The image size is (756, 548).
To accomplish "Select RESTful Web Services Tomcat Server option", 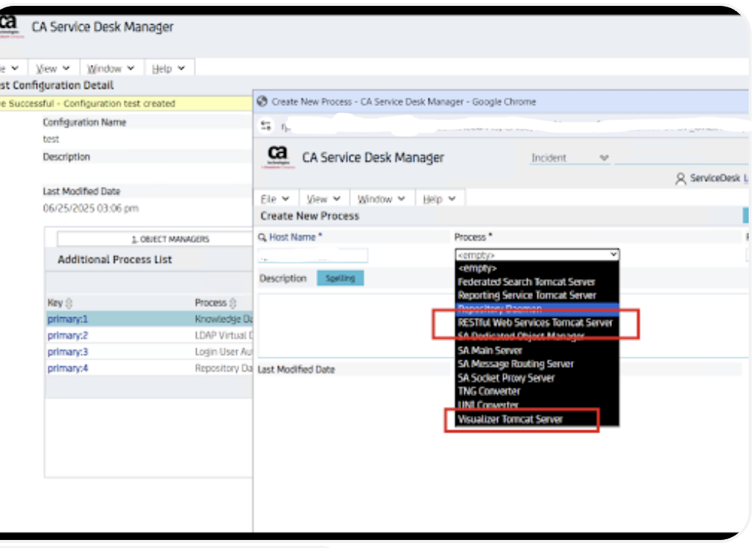I will point(534,323).
